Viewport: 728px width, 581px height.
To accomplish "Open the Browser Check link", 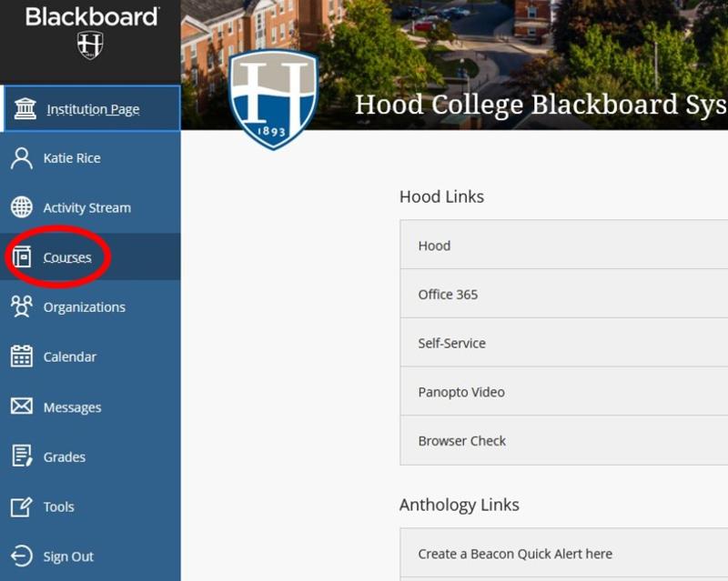I will [x=563, y=440].
